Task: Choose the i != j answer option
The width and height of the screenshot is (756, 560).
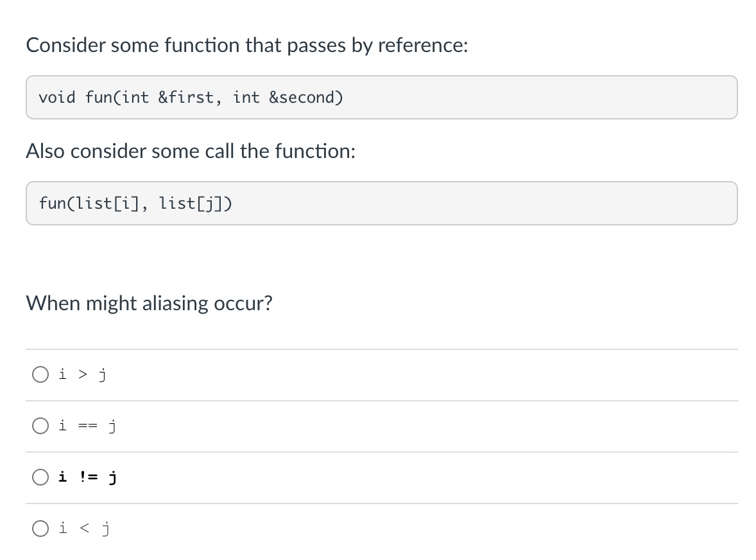Action: (x=40, y=477)
